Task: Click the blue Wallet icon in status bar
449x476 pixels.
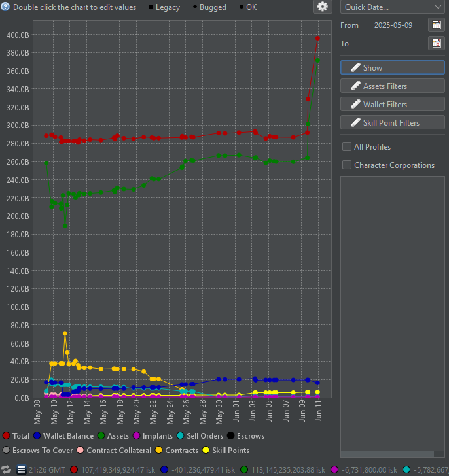Action: pyautogui.click(x=164, y=469)
